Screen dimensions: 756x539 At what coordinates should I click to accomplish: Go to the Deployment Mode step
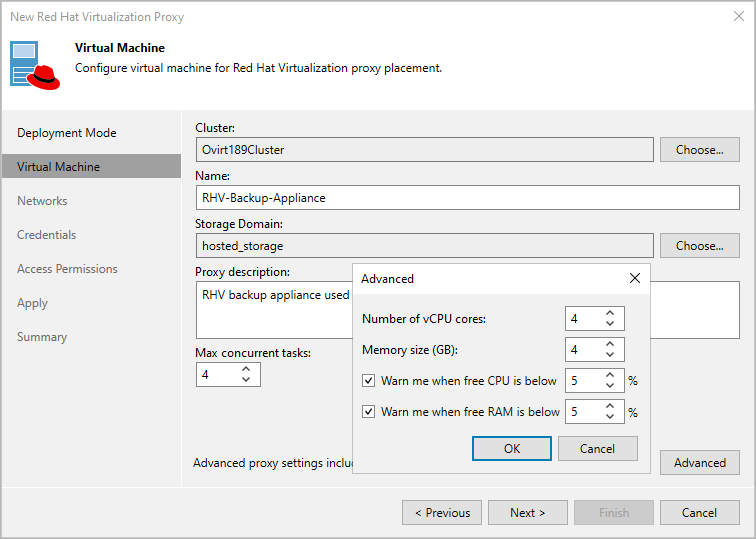point(67,133)
